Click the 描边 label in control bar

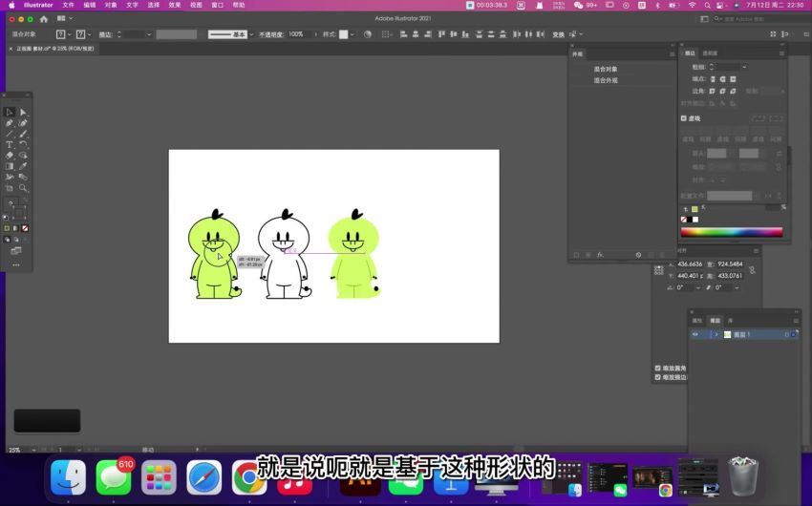[106, 34]
